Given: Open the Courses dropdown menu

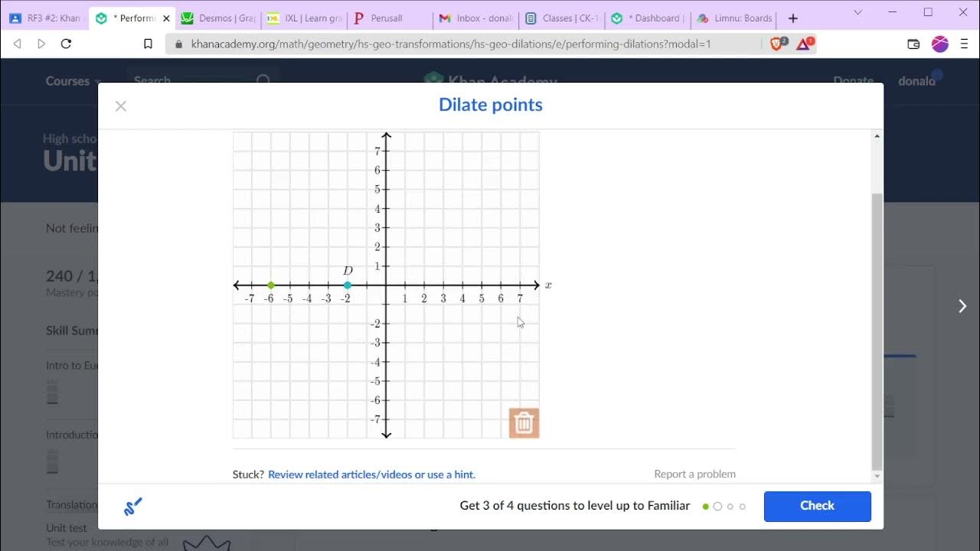Looking at the screenshot, I should click(73, 81).
